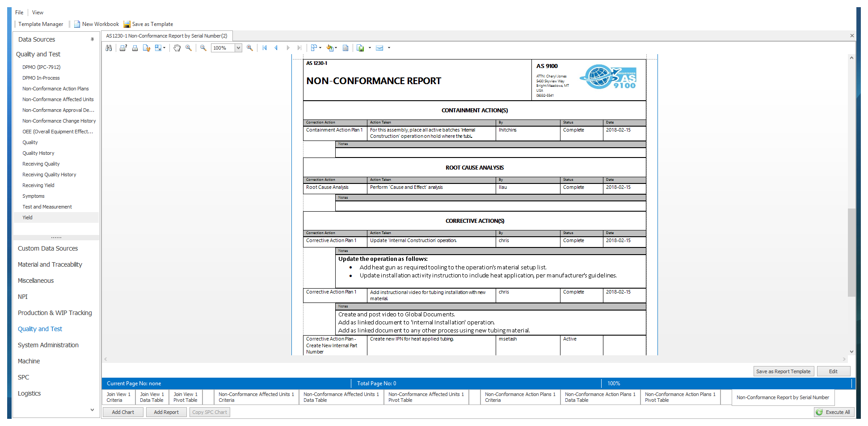The width and height of the screenshot is (868, 426).
Task: Select Receiving Quality History data source
Action: point(49,175)
